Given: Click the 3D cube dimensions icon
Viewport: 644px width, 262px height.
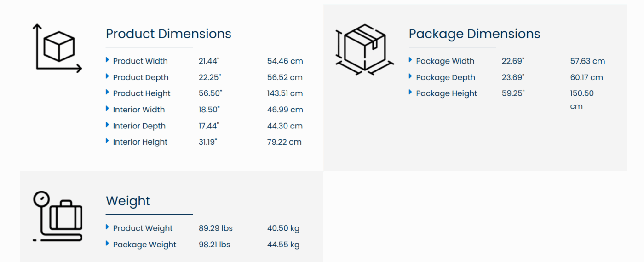Looking at the screenshot, I should 57,48.
